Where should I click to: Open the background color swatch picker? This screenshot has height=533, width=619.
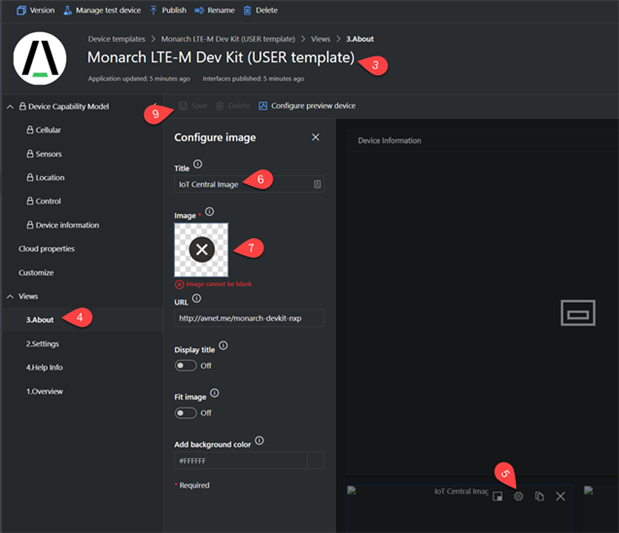coord(316,461)
